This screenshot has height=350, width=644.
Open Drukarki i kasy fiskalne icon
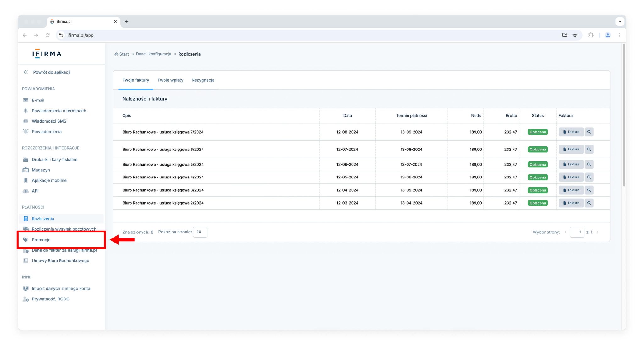pos(26,160)
